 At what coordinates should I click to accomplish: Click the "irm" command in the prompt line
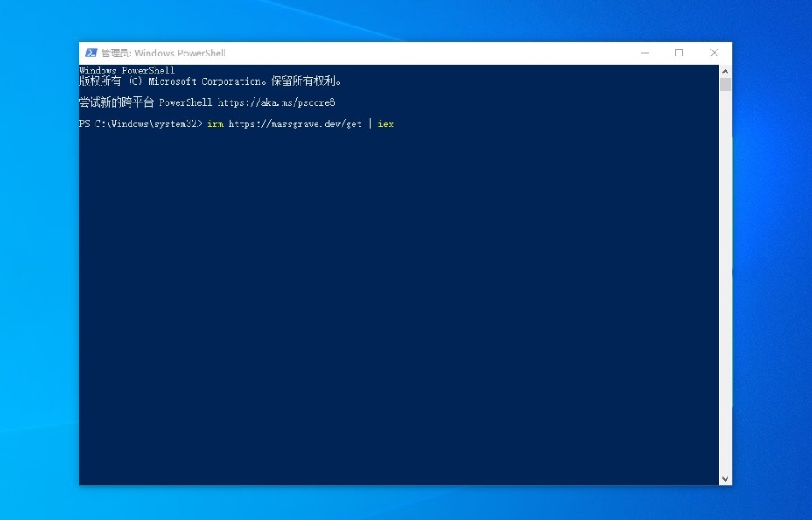pyautogui.click(x=215, y=124)
